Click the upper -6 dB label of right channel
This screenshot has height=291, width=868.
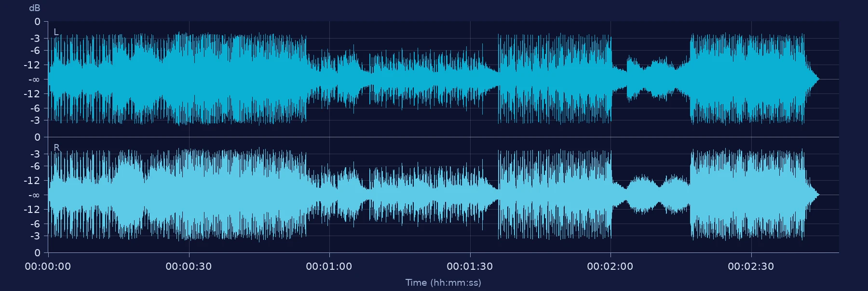(x=35, y=166)
